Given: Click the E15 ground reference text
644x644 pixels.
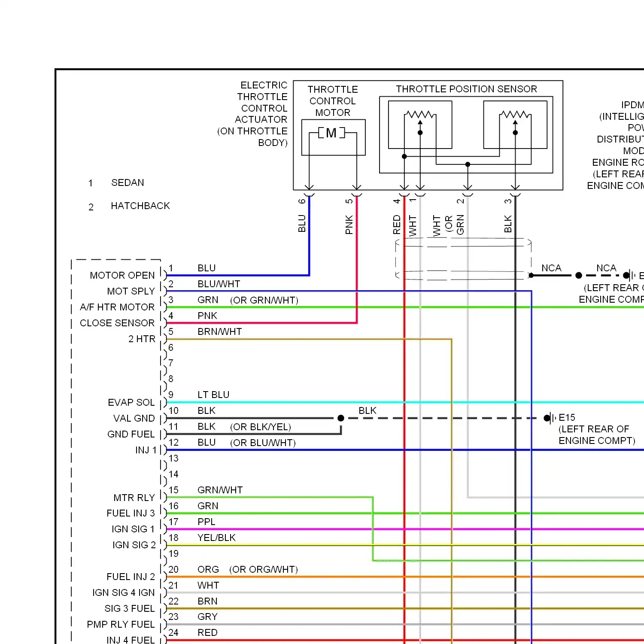Looking at the screenshot, I should point(567,417).
